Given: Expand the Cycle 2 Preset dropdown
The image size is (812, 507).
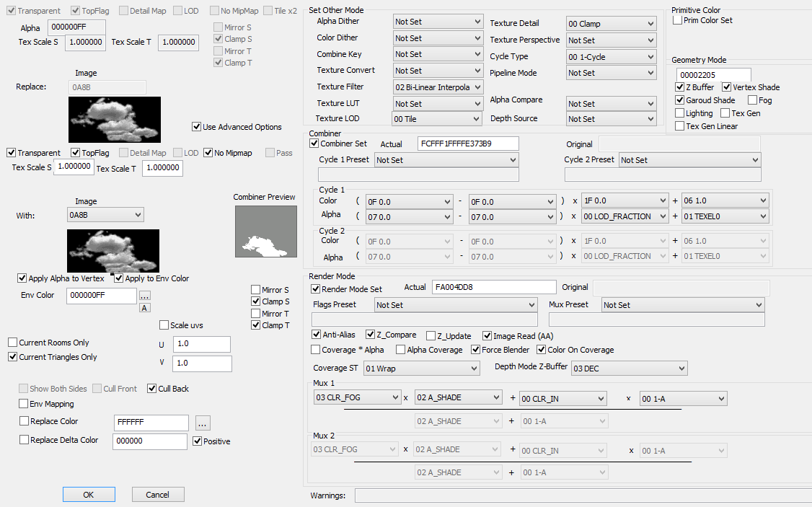Looking at the screenshot, I should tap(690, 160).
